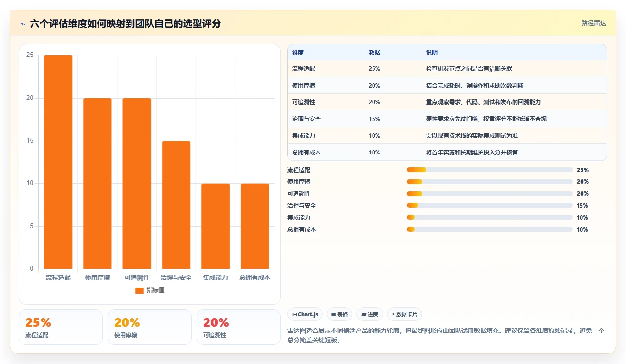Click the 治理与安全 progress bar
Viewport: 626px width, 364px height.
pos(490,206)
